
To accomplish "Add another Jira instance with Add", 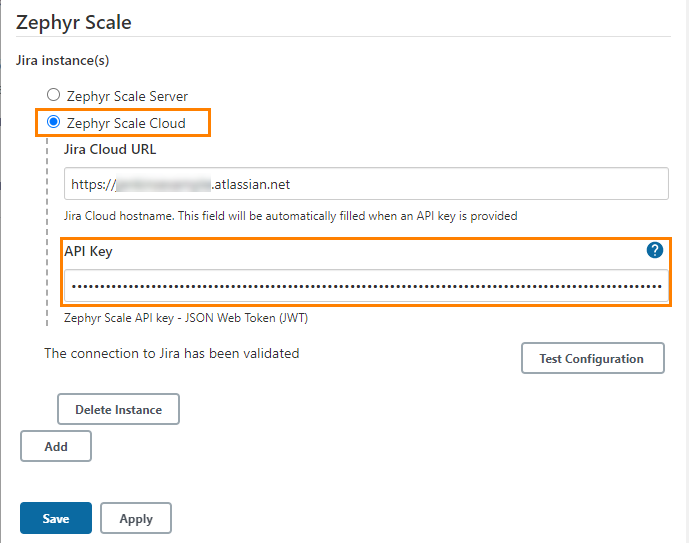I will click(x=56, y=446).
